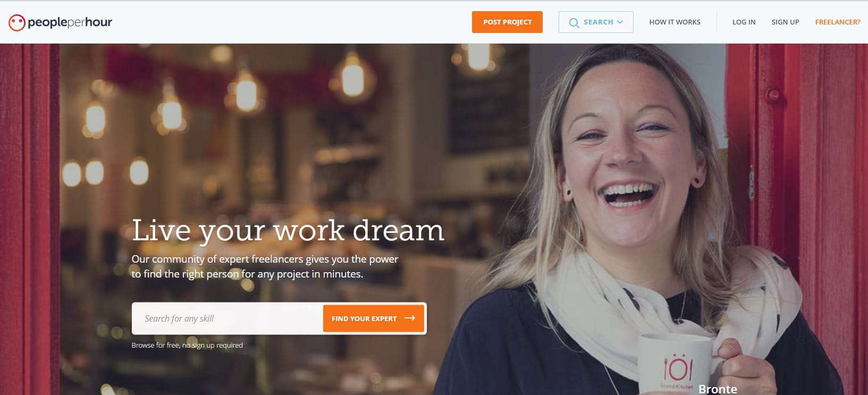Click the magnifying glass search icon

574,23
